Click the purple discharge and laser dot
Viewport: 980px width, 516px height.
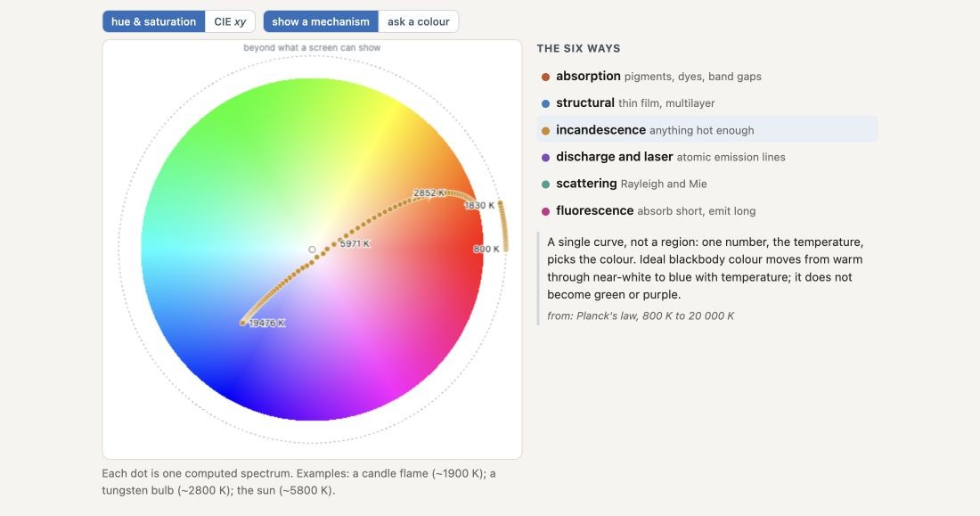(545, 158)
